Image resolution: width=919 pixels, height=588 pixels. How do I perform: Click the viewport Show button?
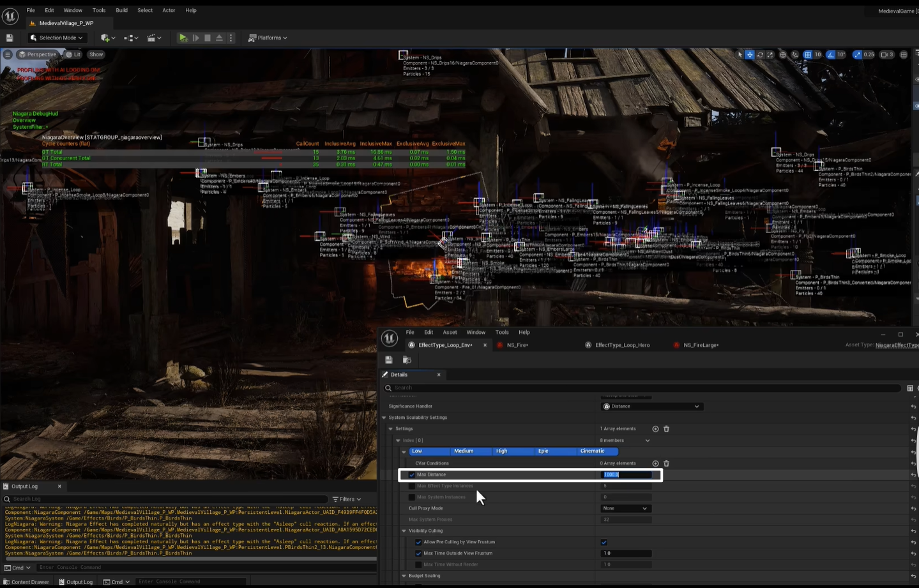[x=96, y=55]
